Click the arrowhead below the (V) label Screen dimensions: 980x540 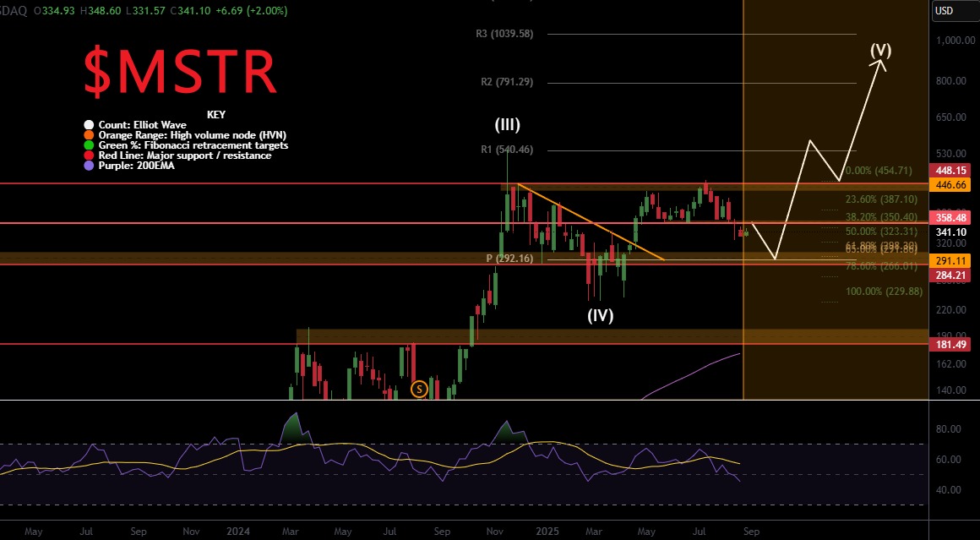click(x=881, y=63)
